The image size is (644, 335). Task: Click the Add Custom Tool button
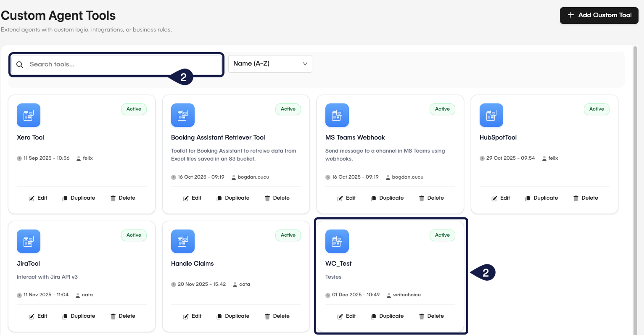point(599,15)
